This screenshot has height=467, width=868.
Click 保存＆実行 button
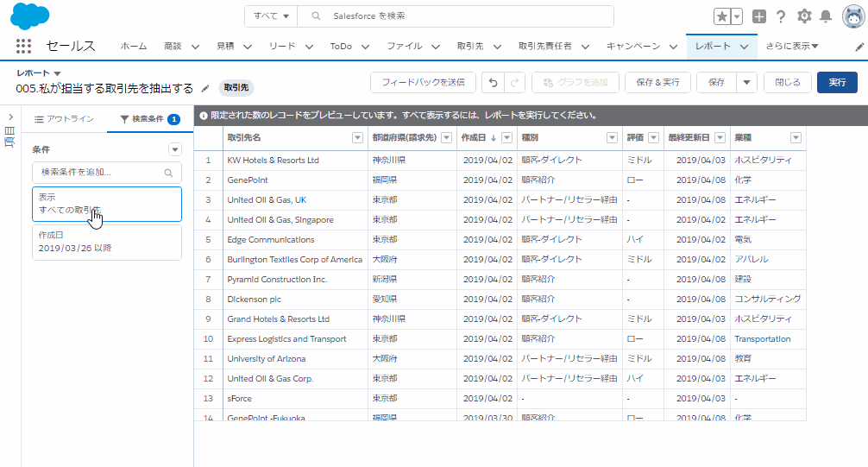657,83
